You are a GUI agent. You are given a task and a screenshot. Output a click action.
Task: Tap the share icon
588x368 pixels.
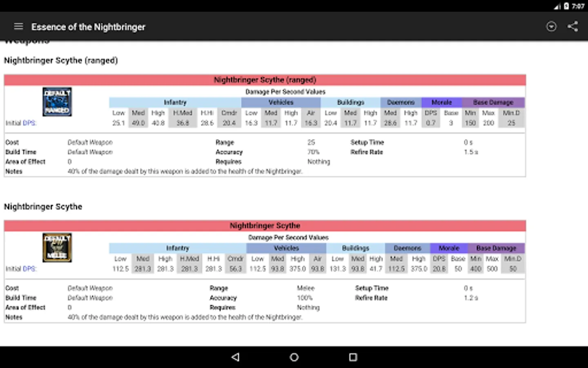(x=573, y=27)
